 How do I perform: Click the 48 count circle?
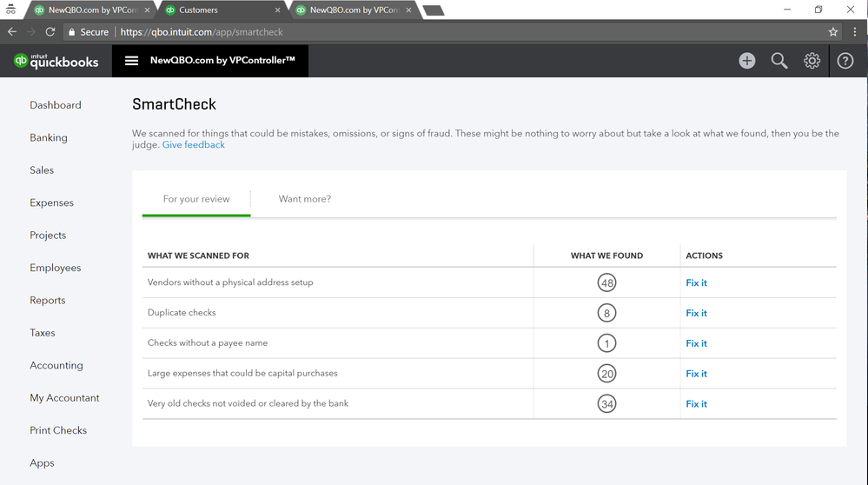point(606,283)
